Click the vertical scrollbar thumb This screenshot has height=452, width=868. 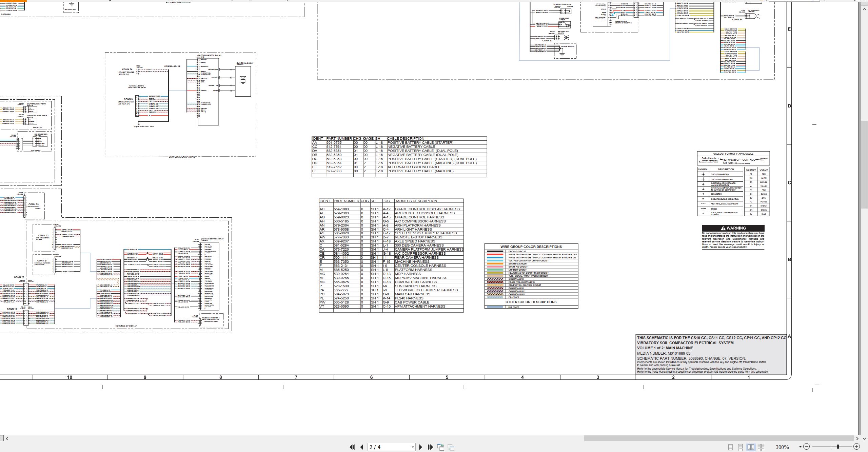(x=865, y=165)
